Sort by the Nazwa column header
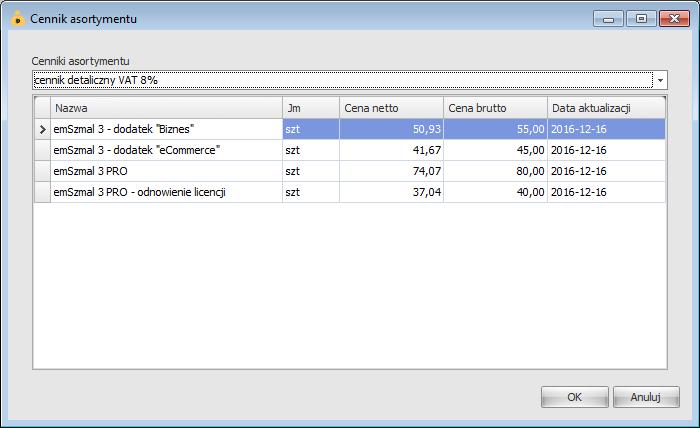The image size is (700, 428). [x=167, y=108]
